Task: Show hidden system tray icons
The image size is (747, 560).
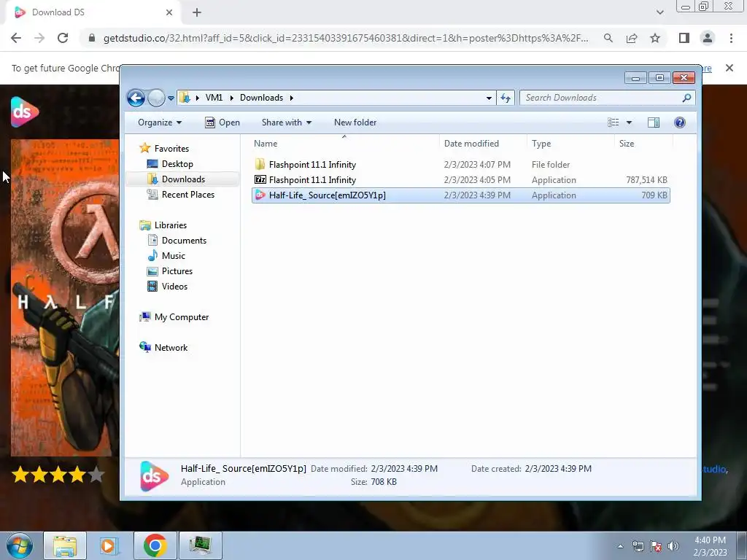Action: (x=620, y=546)
